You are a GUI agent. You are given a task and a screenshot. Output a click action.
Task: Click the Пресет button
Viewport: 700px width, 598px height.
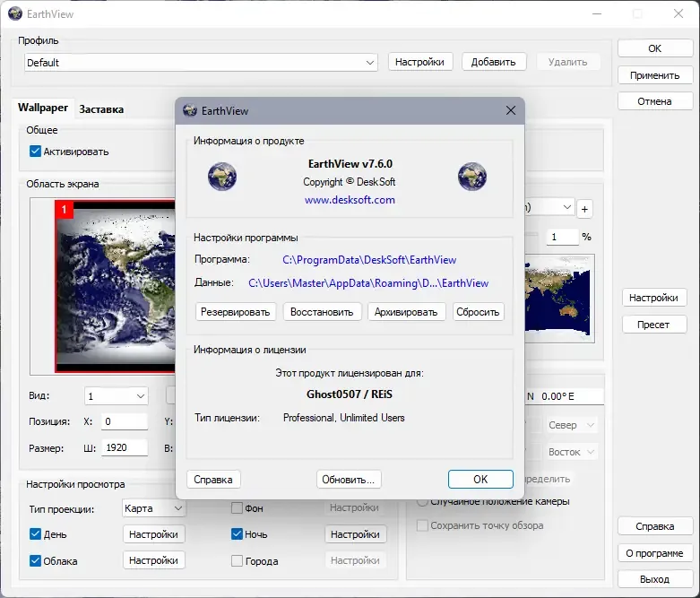[x=653, y=325]
